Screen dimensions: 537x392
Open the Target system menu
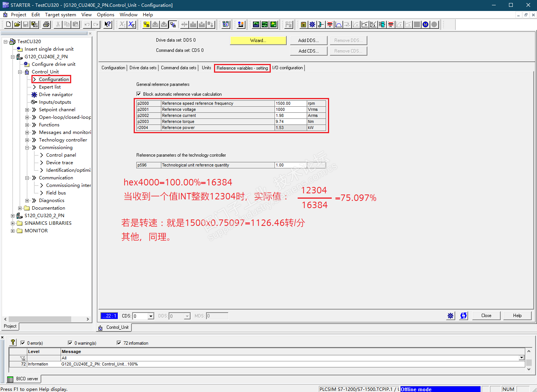coord(61,15)
